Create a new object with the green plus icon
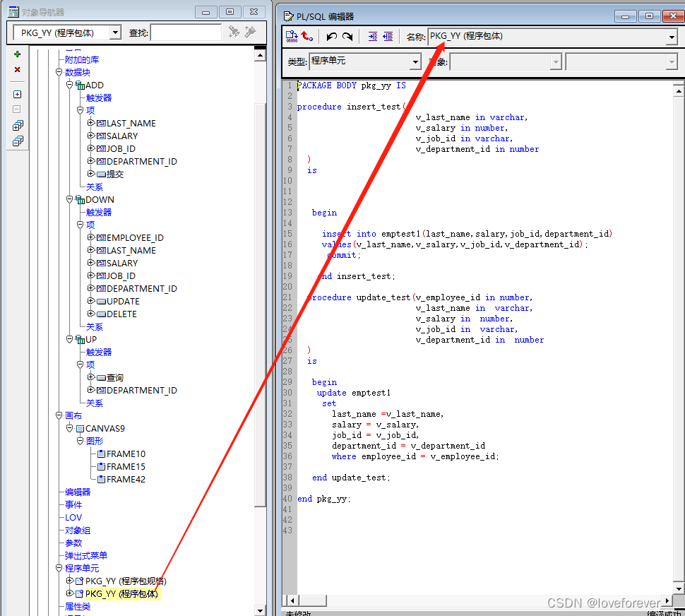 coord(17,54)
